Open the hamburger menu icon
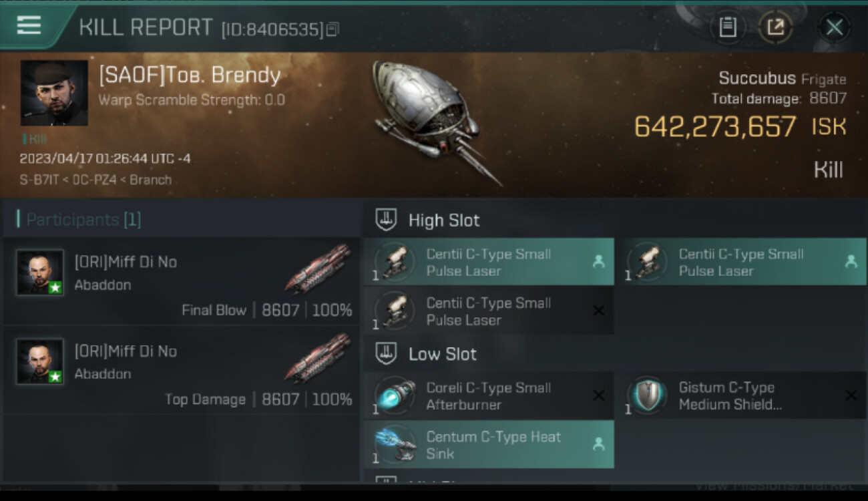Screen dimensions: 868x501 29,25
